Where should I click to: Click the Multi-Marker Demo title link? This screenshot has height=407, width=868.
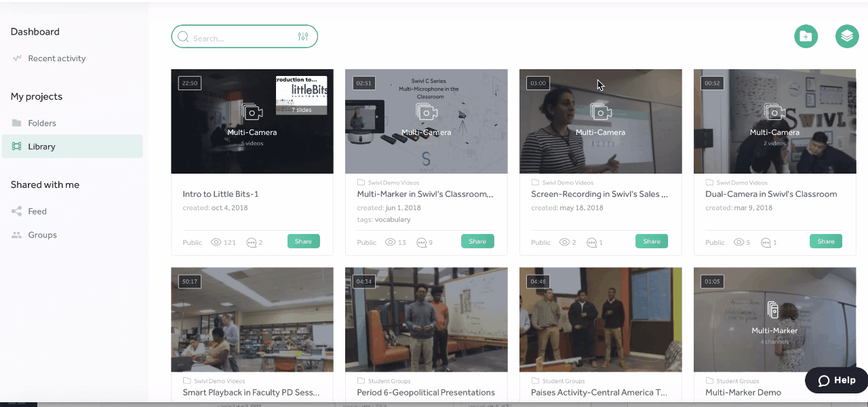point(743,392)
